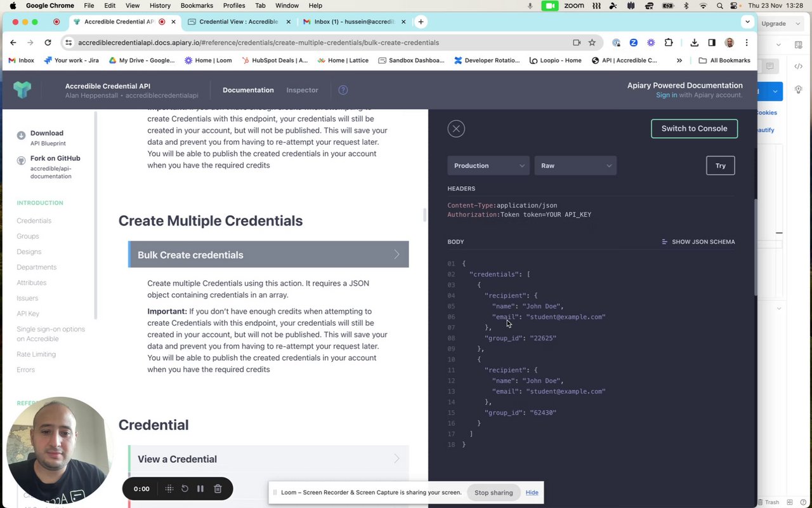This screenshot has height=508, width=812.
Task: Open the Chrome downloads icon
Action: [695, 43]
